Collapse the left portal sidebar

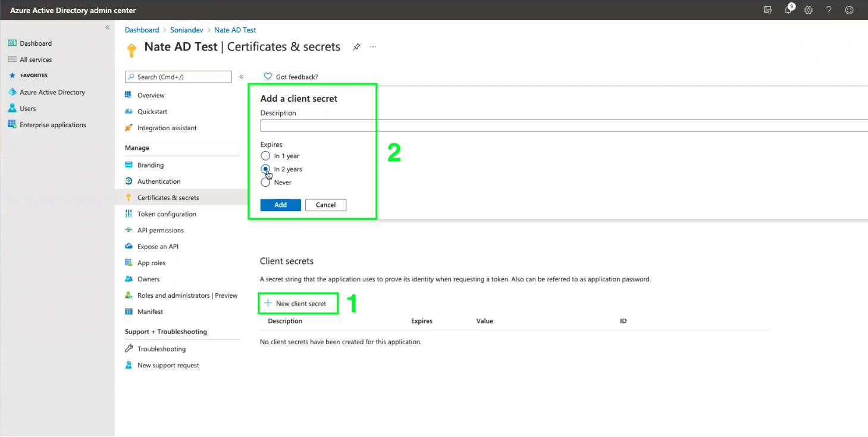[x=108, y=27]
